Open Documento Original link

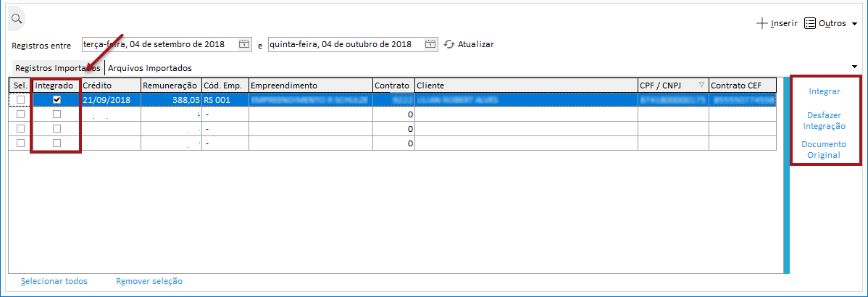coord(824,149)
